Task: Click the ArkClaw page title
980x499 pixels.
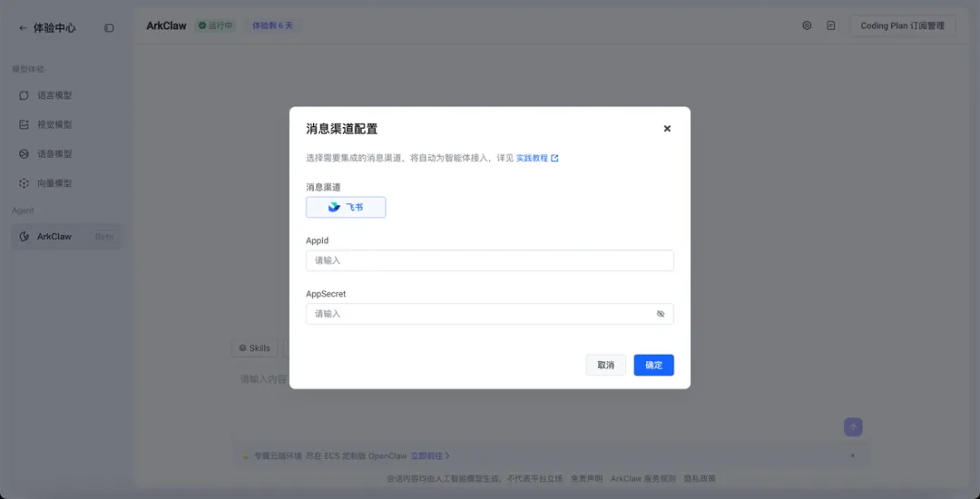Action: pyautogui.click(x=166, y=25)
